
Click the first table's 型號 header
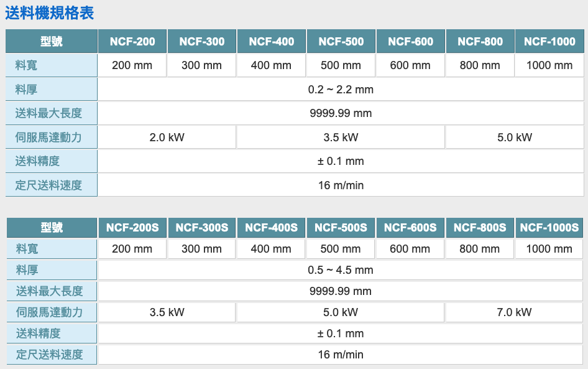point(52,42)
